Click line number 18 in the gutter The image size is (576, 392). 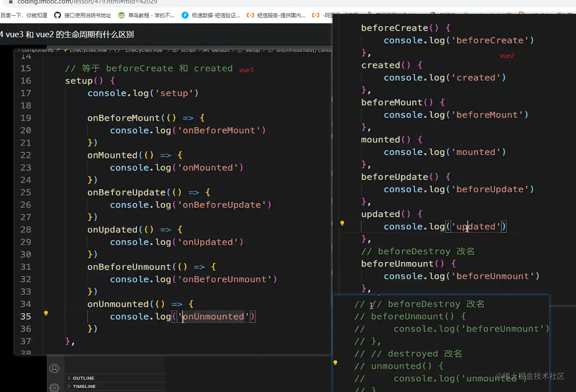26,105
